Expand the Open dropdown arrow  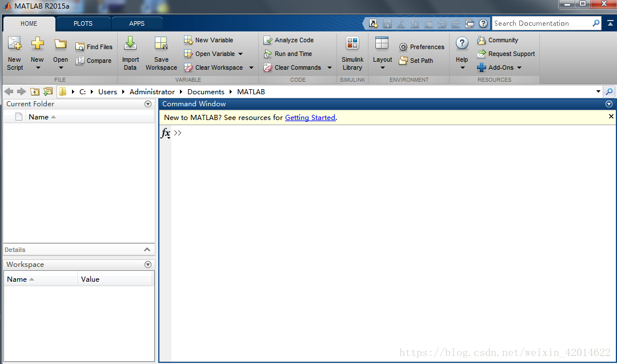[61, 67]
